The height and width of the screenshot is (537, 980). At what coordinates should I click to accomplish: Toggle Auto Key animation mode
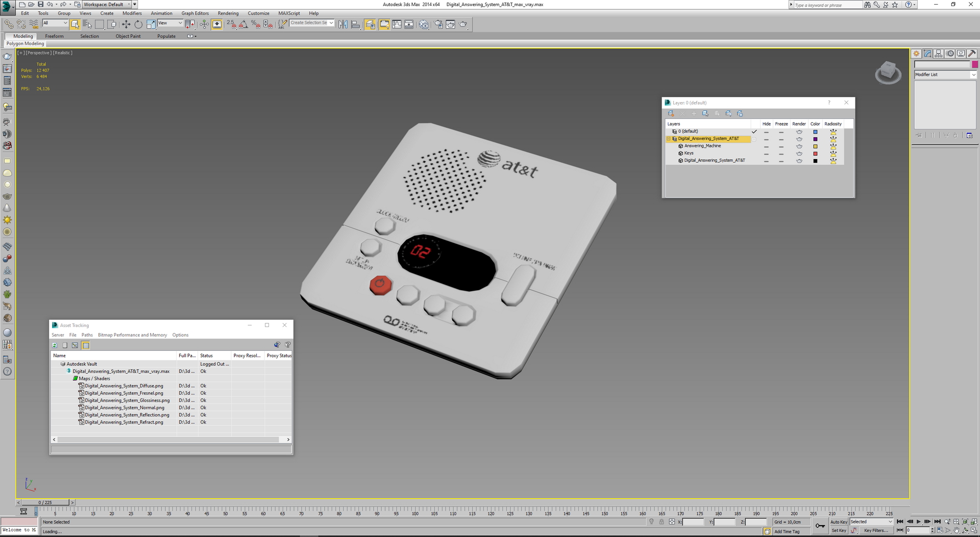839,522
